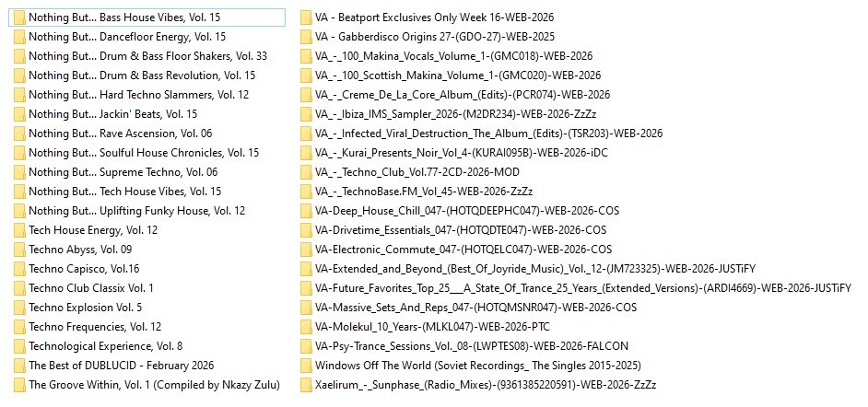This screenshot has height=407, width=868.
Task: Click folder icon beside Nothing But... Bass House Vibes
Action: 19,17
